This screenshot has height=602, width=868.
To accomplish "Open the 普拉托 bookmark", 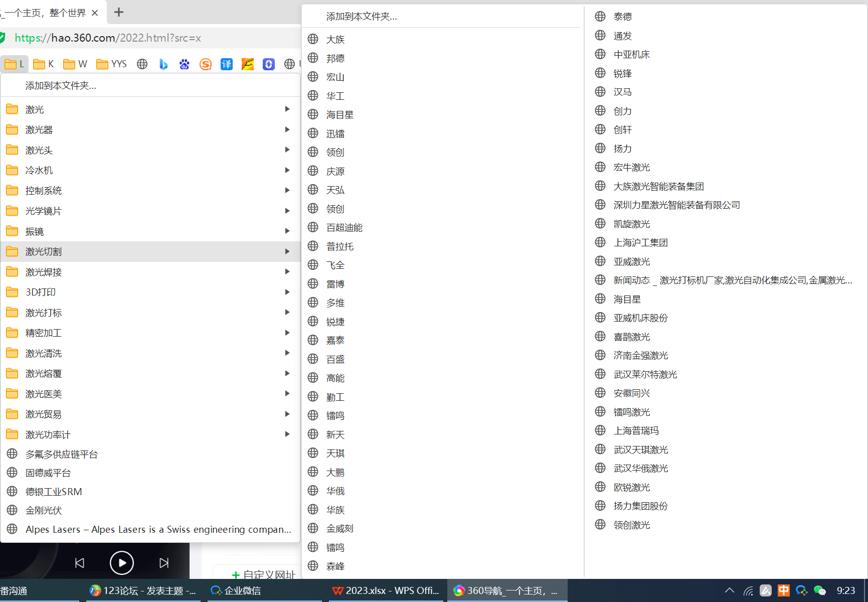I will [x=441, y=246].
